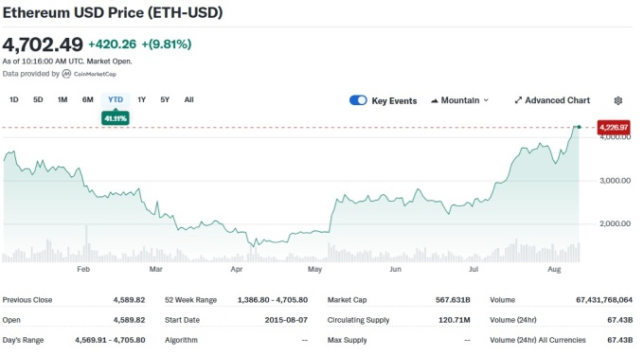Screen dimensions: 644x355
Task: Click the Max Supply label
Action: tap(347, 340)
